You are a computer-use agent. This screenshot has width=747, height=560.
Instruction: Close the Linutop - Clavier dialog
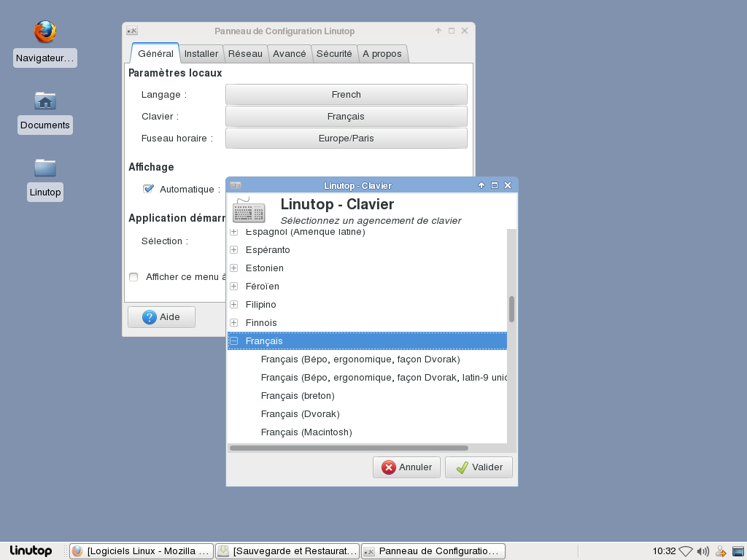pos(508,185)
